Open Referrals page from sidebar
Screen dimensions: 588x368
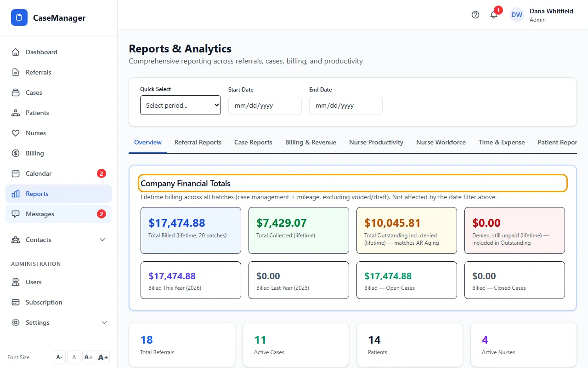point(59,72)
